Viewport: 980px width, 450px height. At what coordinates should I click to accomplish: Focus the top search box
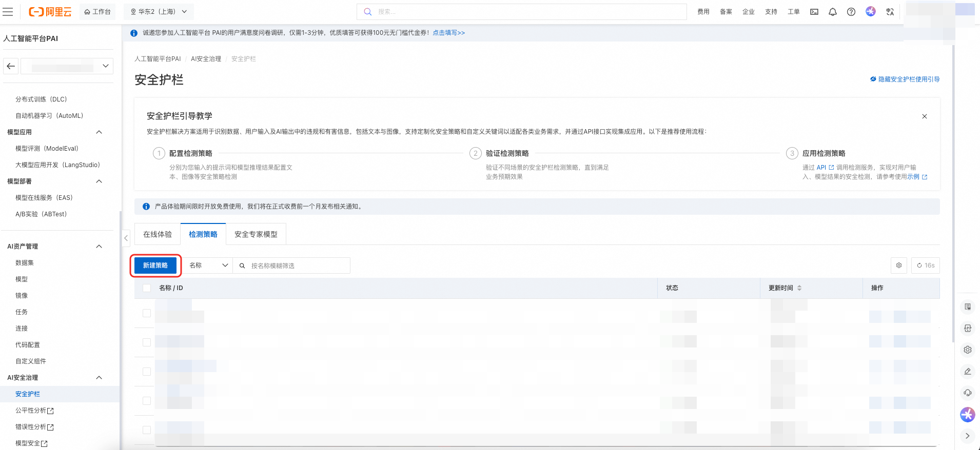pyautogui.click(x=521, y=11)
